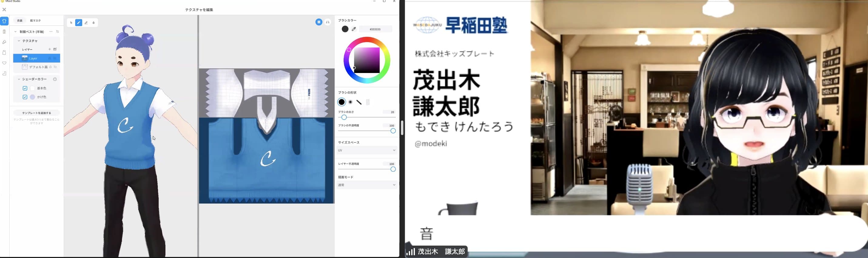The width and height of the screenshot is (868, 258).
Task: Click the brush color hex input field
Action: point(375,29)
